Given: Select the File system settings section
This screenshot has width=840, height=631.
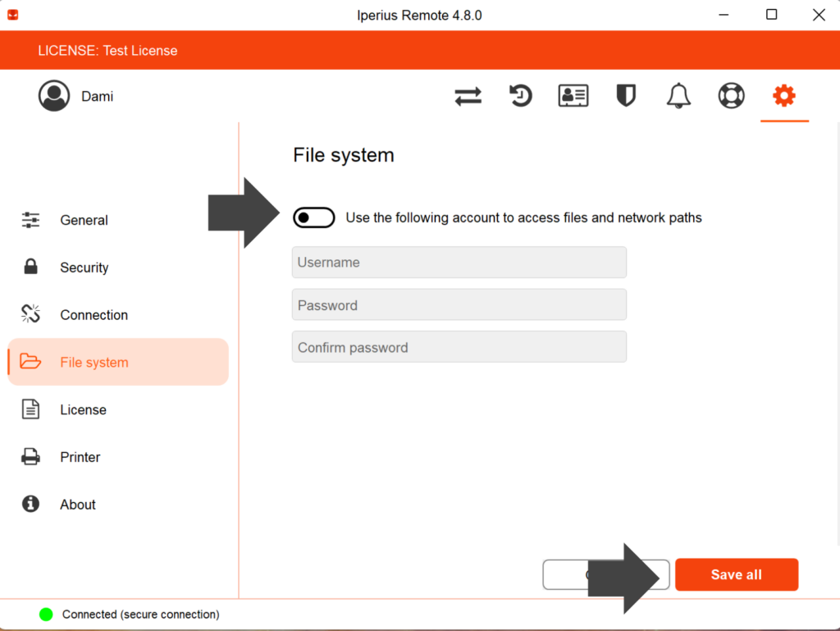Looking at the screenshot, I should [118, 362].
